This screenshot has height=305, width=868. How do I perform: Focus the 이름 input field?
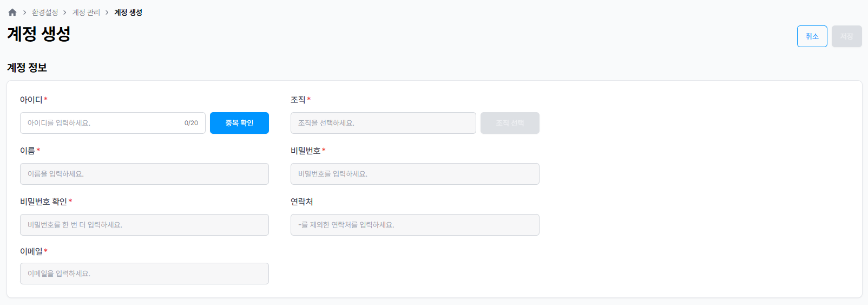pyautogui.click(x=144, y=174)
